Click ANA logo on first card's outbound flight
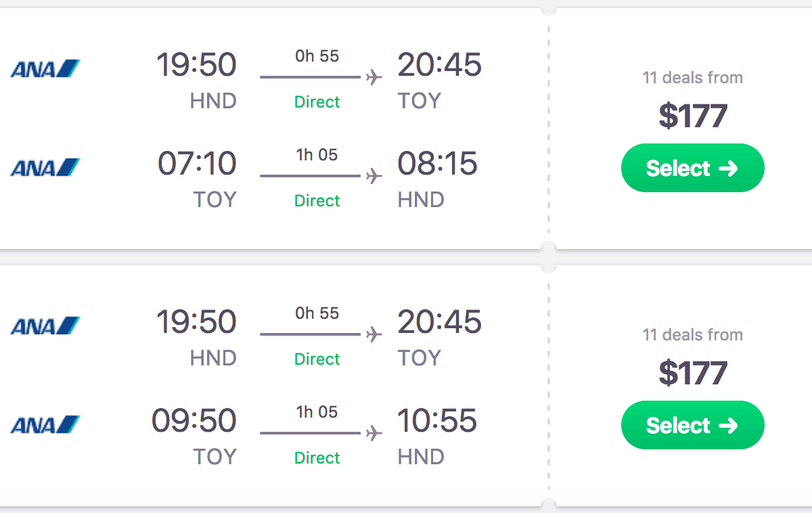812x513 pixels. [x=45, y=68]
